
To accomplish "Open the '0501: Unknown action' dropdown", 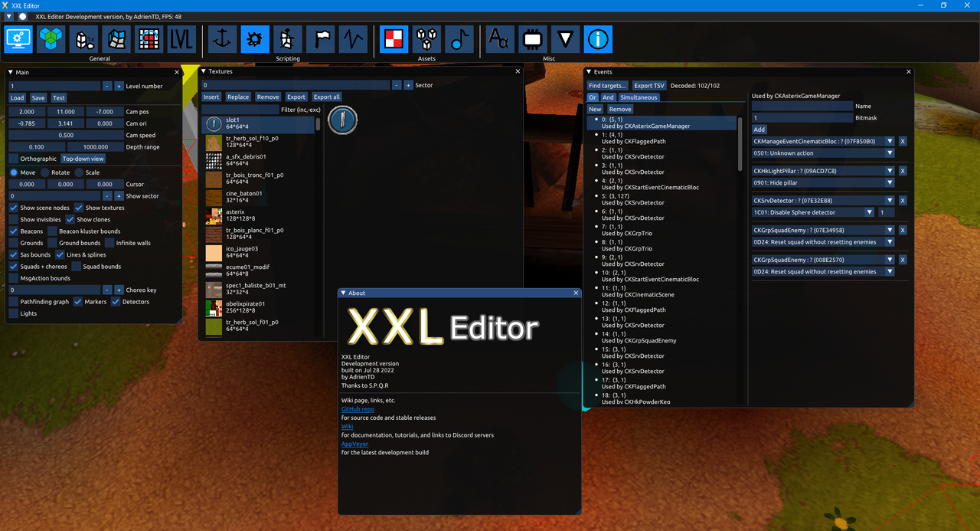I will (823, 153).
